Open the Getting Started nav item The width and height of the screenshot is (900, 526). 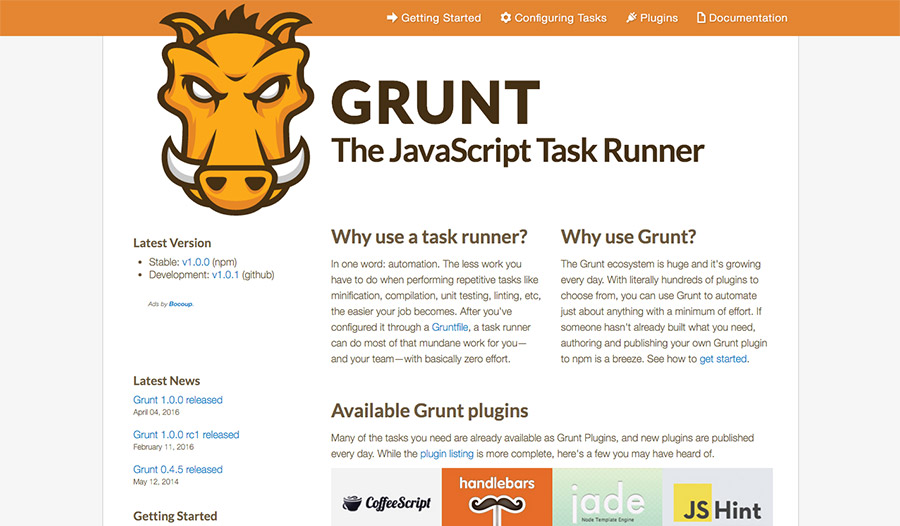coord(440,18)
